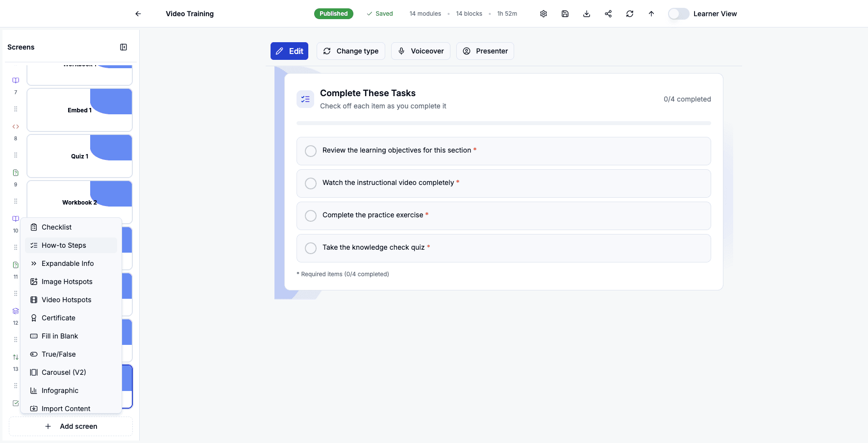Select Video Hotspots menu entry
The image size is (868, 443).
71,300
